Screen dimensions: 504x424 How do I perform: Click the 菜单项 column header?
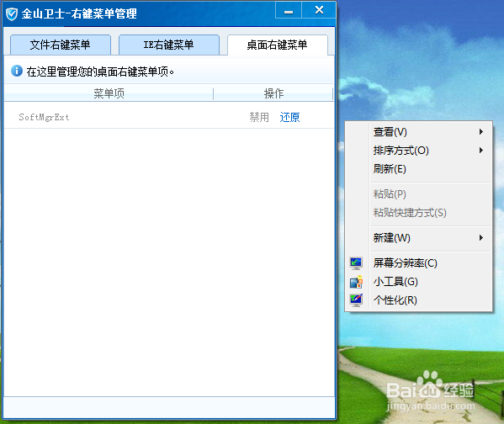click(x=109, y=93)
